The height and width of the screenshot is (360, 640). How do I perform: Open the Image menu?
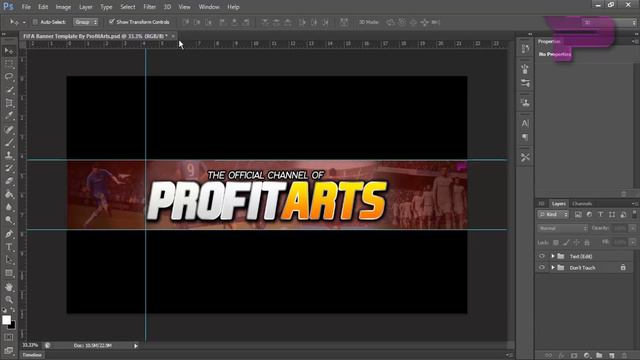pyautogui.click(x=63, y=7)
